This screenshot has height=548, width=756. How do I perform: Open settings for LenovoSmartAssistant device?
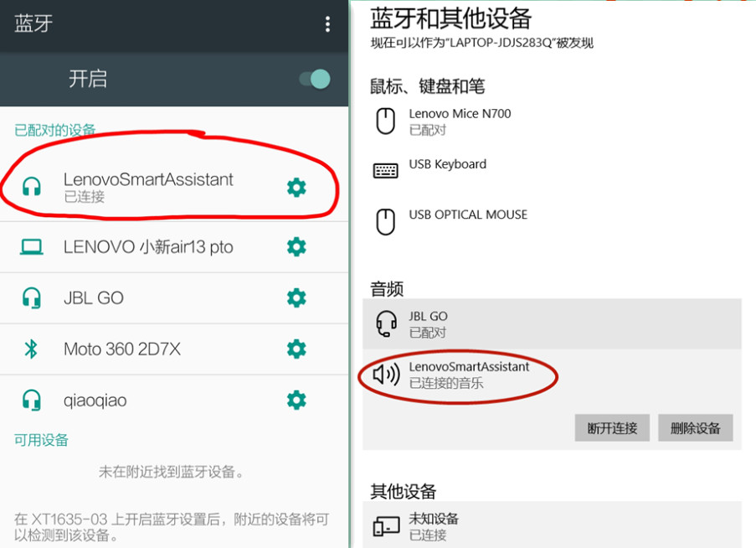click(x=296, y=188)
